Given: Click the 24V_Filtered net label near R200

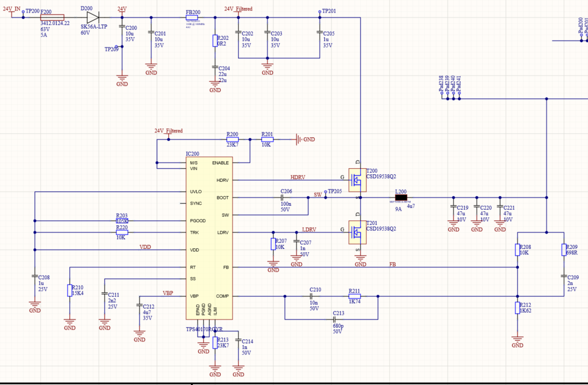Looking at the screenshot, I should coord(169,131).
